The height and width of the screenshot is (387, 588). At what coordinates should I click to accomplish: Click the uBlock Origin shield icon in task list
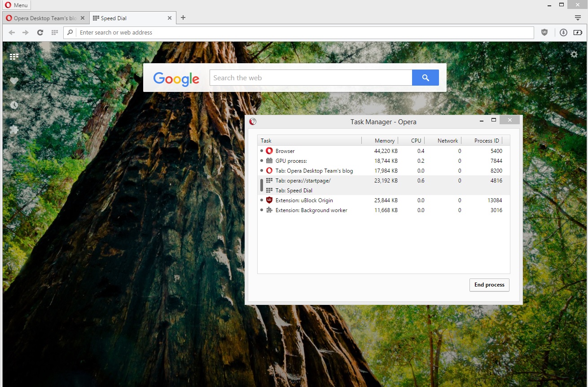click(269, 200)
